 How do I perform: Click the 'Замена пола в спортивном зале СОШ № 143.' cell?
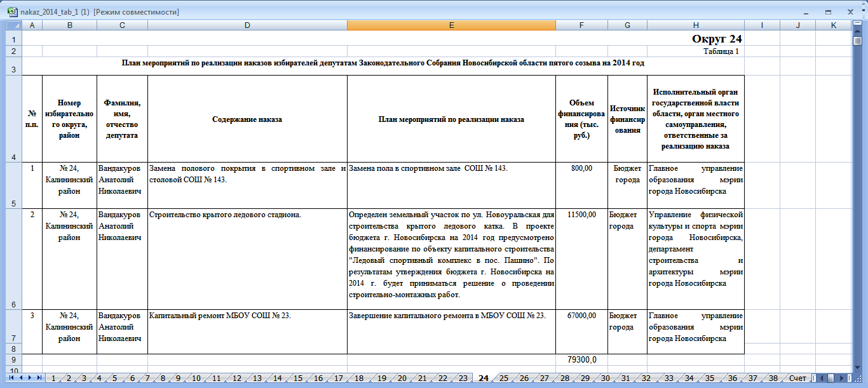[x=451, y=185]
